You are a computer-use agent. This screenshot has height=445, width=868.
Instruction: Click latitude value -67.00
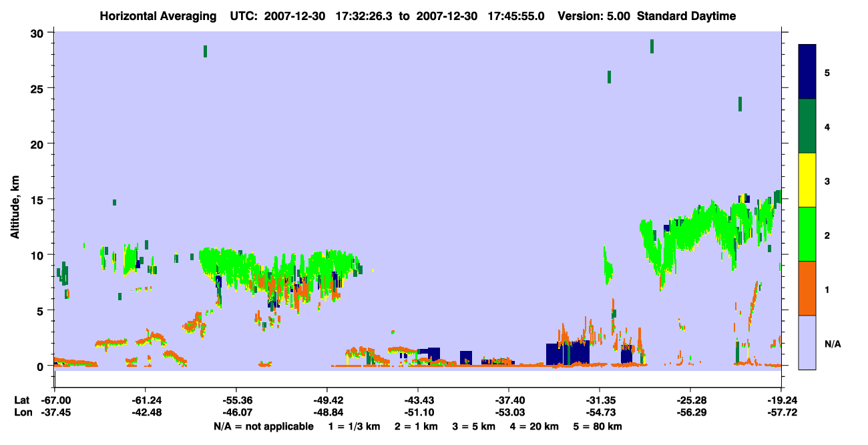pos(55,400)
